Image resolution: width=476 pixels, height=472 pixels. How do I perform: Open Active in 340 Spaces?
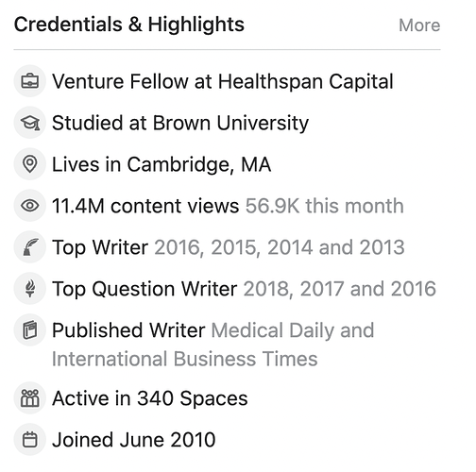150,398
